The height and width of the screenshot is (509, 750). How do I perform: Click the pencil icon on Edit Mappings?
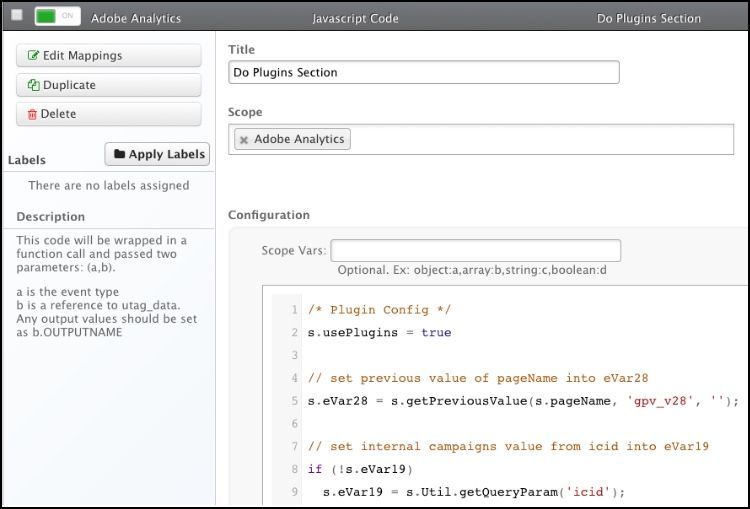34,56
